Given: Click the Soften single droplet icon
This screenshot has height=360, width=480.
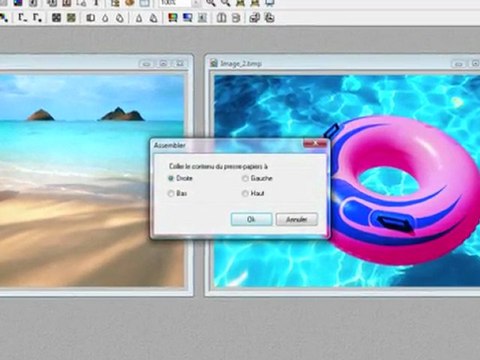Looking at the screenshot, I should click(105, 18).
